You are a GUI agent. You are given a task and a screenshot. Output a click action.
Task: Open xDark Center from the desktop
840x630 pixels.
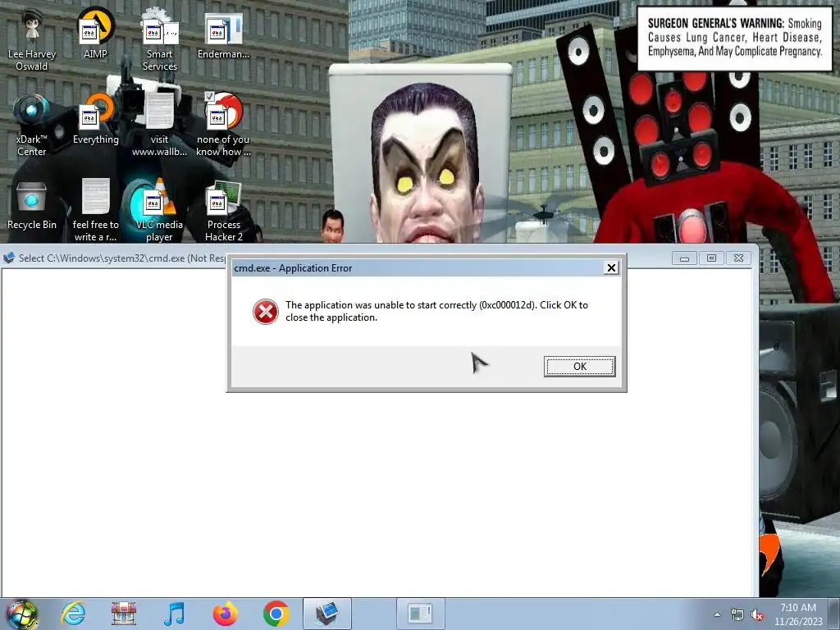click(32, 126)
